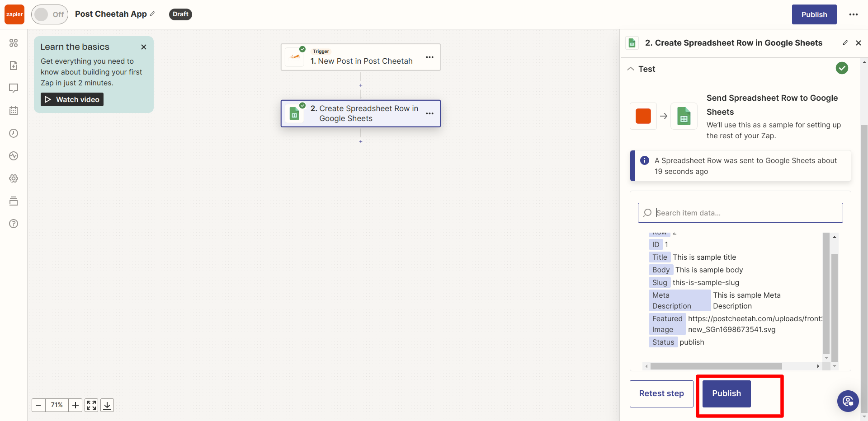
Task: Click the Google Sheets icon on step 2
Action: pyautogui.click(x=295, y=113)
